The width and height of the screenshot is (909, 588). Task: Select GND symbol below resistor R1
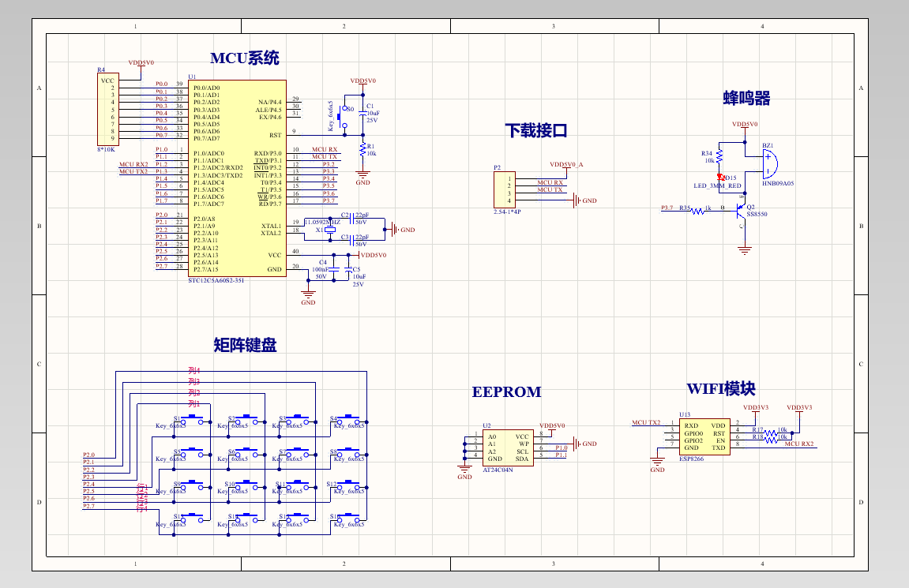click(363, 177)
